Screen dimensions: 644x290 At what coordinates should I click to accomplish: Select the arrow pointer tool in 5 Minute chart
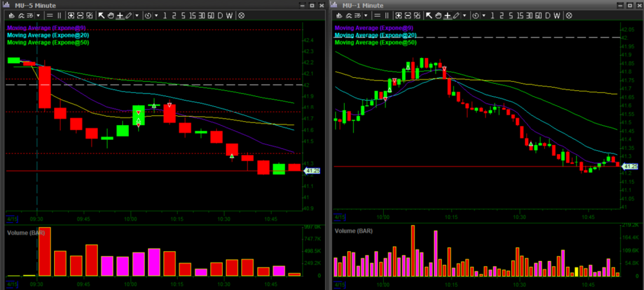click(x=102, y=15)
